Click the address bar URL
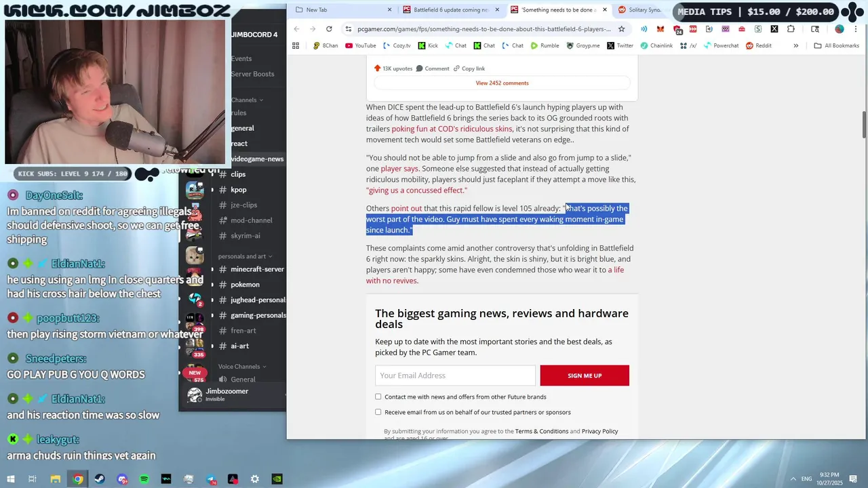 [x=484, y=29]
